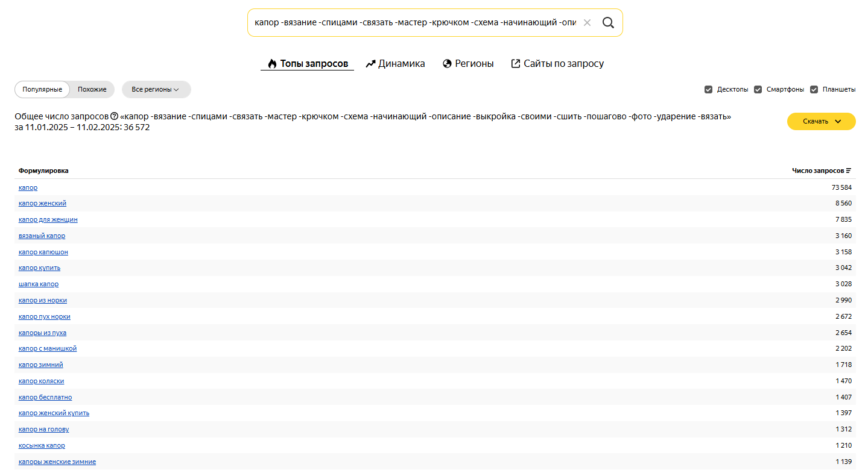Select the Топы запросов tab

click(x=308, y=63)
